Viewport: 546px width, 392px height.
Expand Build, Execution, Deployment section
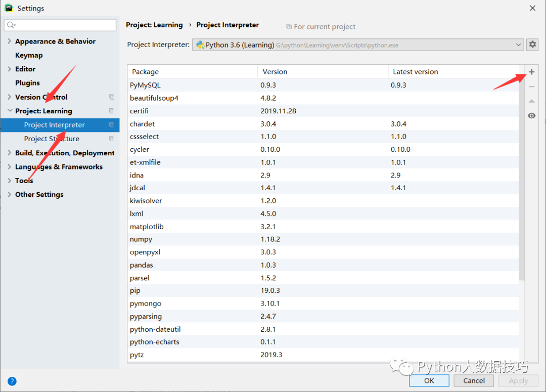(x=10, y=153)
